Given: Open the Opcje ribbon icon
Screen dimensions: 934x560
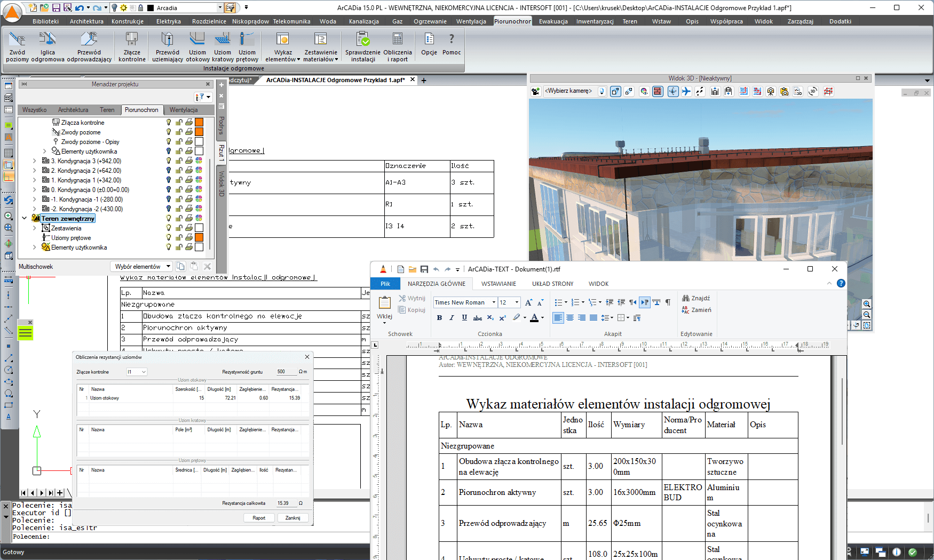Looking at the screenshot, I should coord(429,44).
